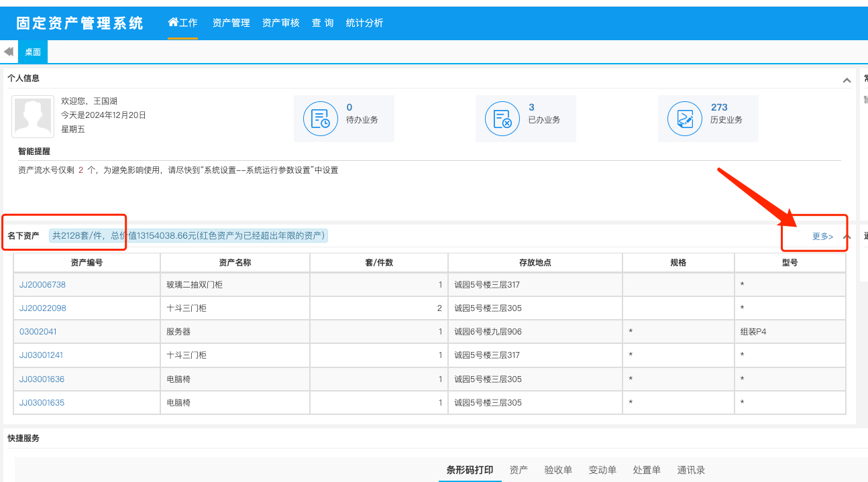Collapse the 名下资产 panel
Image resolution: width=868 pixels, height=482 pixels.
click(x=847, y=237)
